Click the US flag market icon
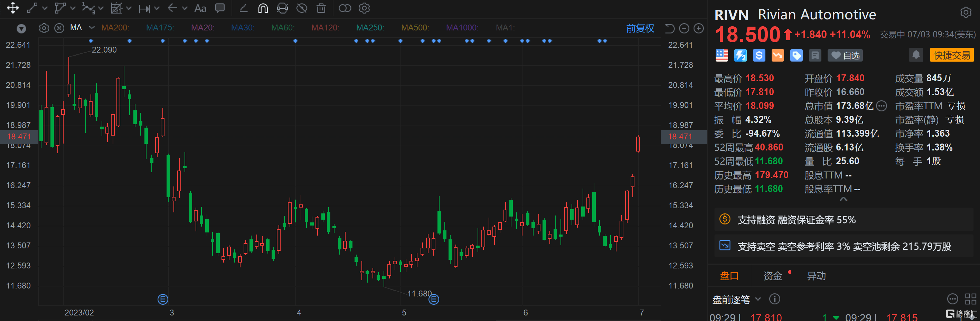This screenshot has height=321, width=980. click(x=722, y=56)
